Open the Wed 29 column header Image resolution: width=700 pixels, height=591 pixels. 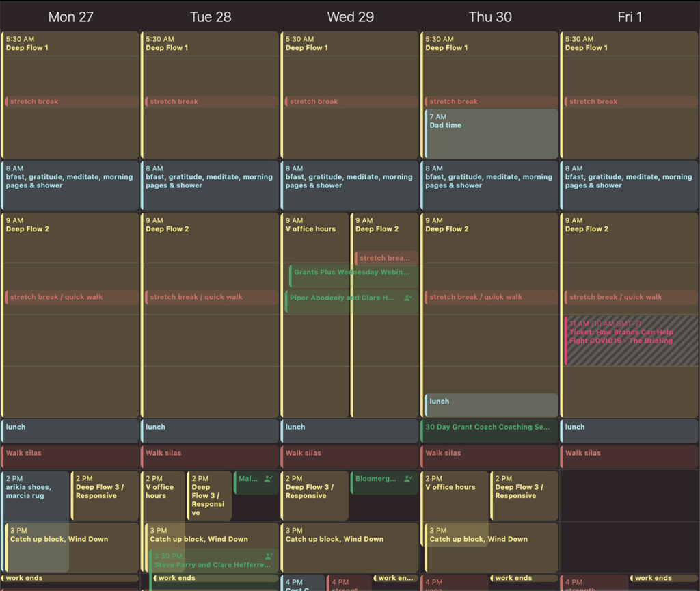pos(350,17)
